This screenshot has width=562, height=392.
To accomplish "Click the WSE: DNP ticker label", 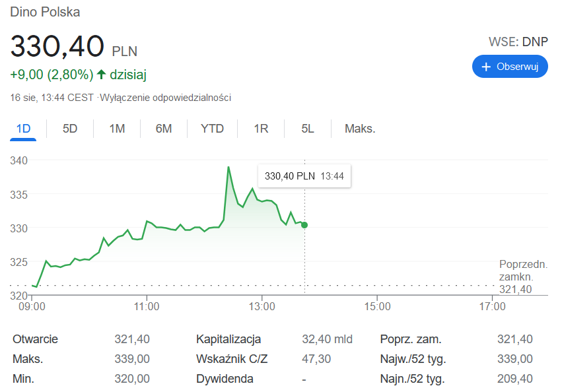I will pos(518,42).
